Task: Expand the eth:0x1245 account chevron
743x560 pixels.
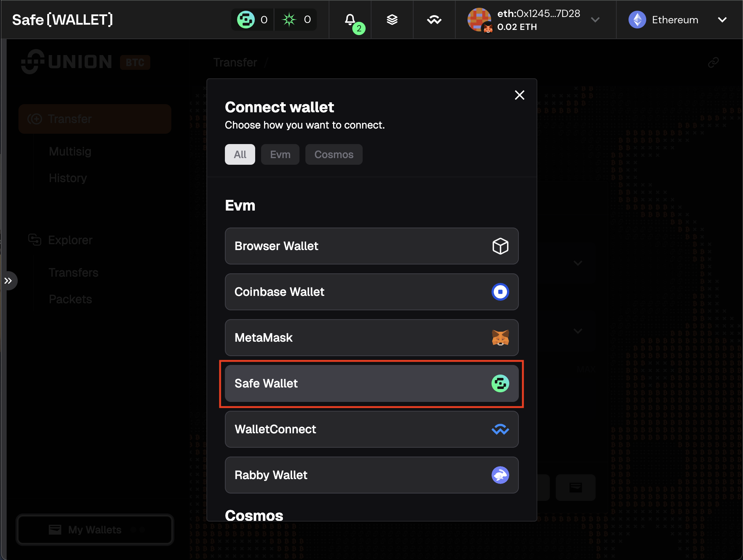Action: tap(595, 20)
